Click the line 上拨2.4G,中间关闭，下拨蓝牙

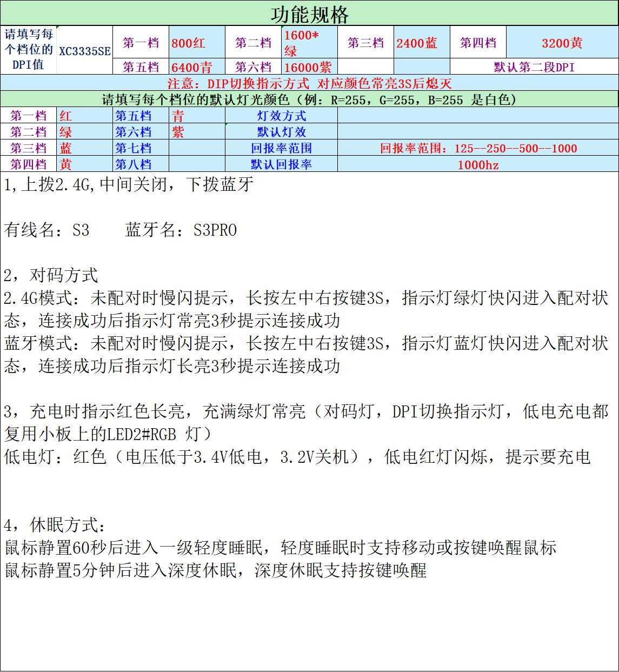[128, 184]
